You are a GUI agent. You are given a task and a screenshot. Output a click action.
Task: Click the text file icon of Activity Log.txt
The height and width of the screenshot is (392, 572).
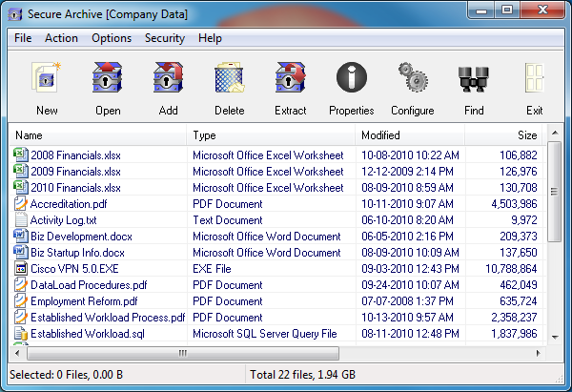point(21,219)
